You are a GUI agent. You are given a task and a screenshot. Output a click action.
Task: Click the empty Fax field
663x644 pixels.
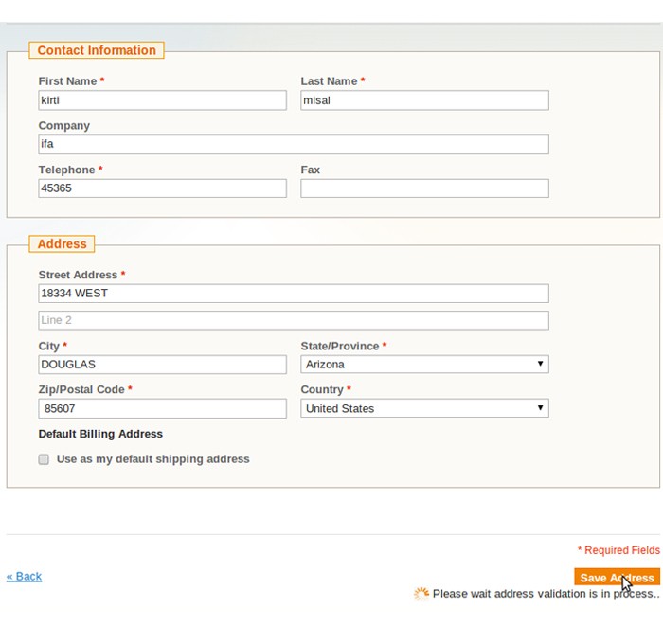click(x=424, y=188)
